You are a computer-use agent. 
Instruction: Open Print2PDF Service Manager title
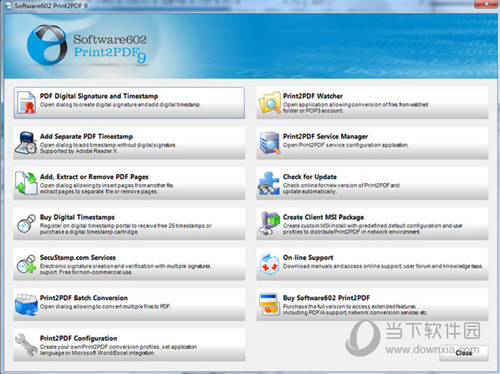325,136
